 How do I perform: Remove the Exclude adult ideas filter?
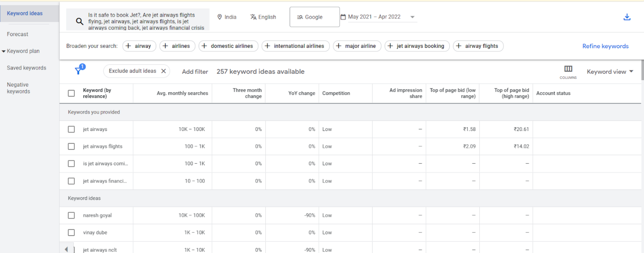[164, 71]
